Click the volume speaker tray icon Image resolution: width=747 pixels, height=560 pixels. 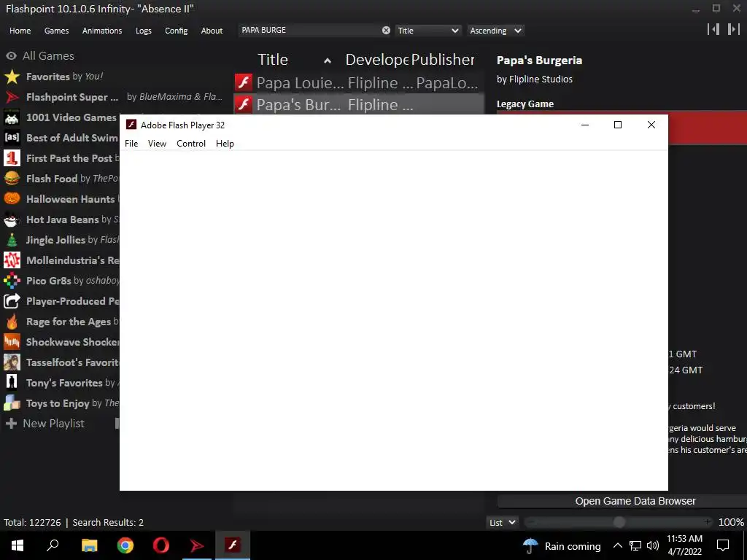coord(653,545)
